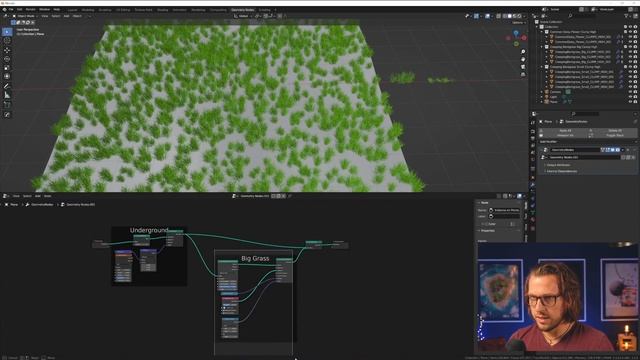Switch viewport to rendered shading
The image size is (640, 360).
[x=519, y=16]
